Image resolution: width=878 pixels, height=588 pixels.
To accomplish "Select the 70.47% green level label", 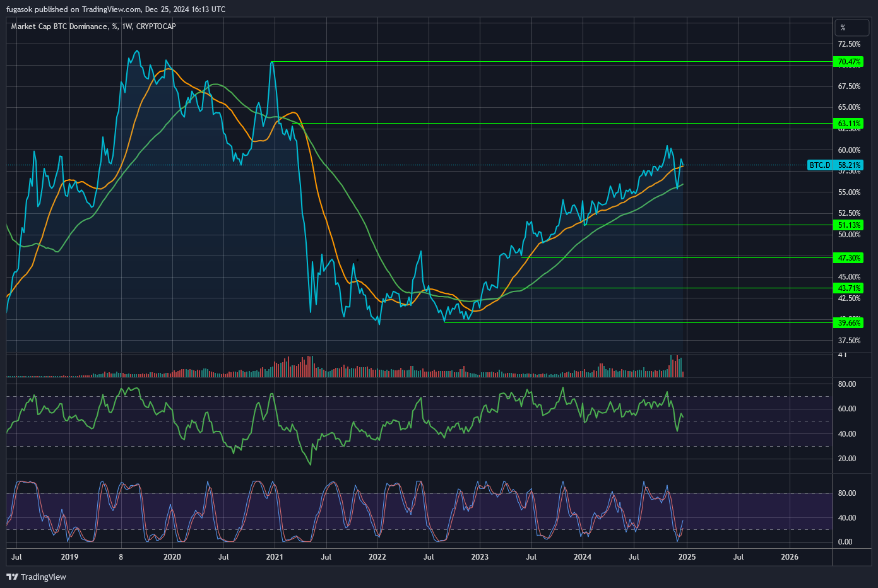I will point(849,62).
